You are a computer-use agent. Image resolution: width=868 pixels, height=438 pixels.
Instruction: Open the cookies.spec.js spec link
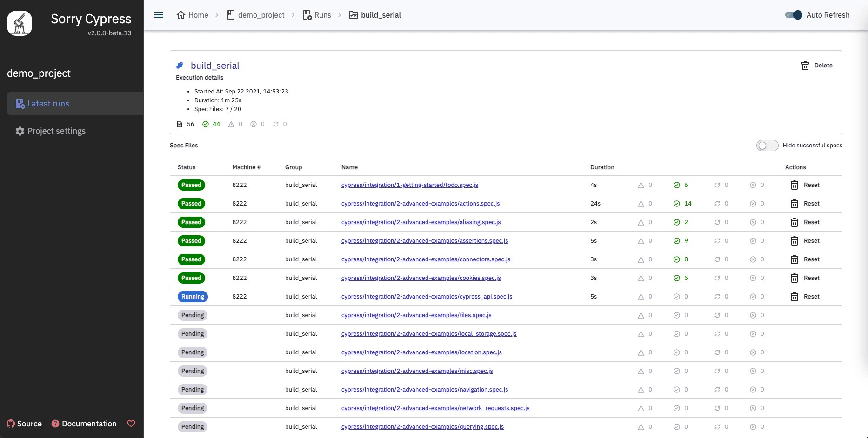tap(421, 278)
